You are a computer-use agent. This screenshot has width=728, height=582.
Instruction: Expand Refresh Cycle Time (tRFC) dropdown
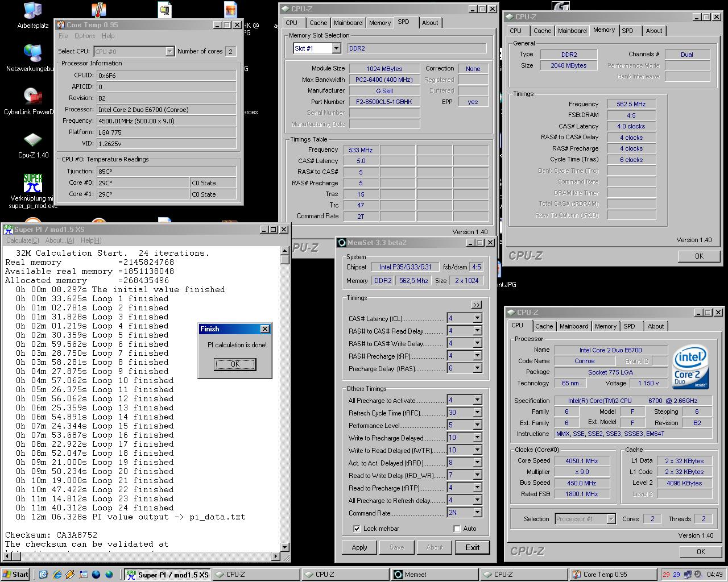click(477, 413)
